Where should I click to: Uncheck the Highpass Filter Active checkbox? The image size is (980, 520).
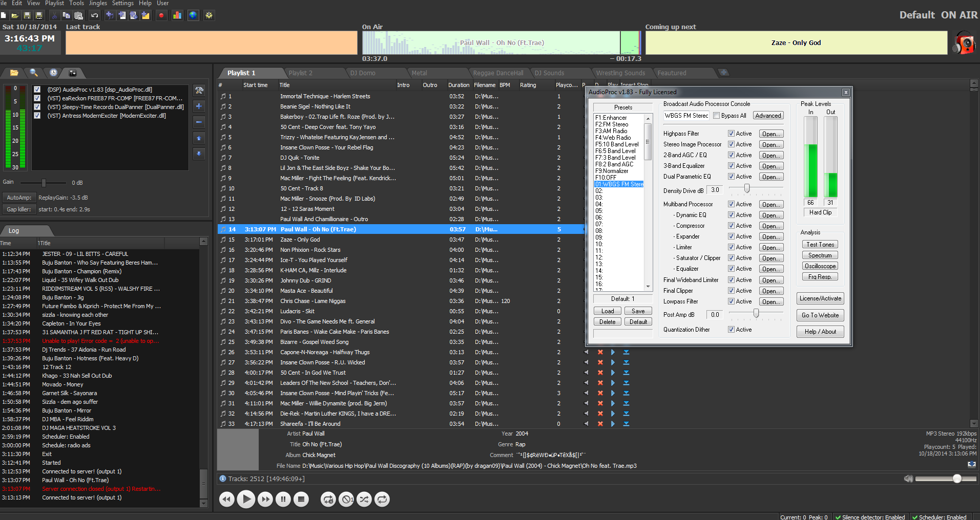[731, 134]
